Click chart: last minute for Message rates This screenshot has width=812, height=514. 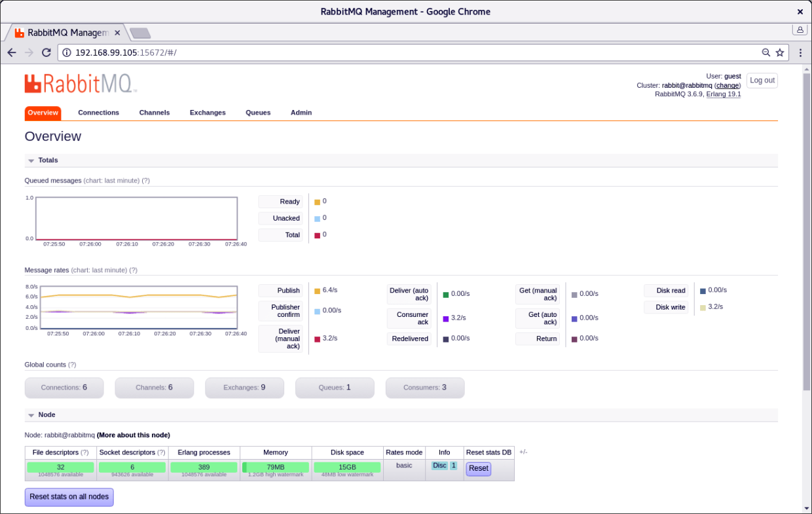(x=99, y=270)
